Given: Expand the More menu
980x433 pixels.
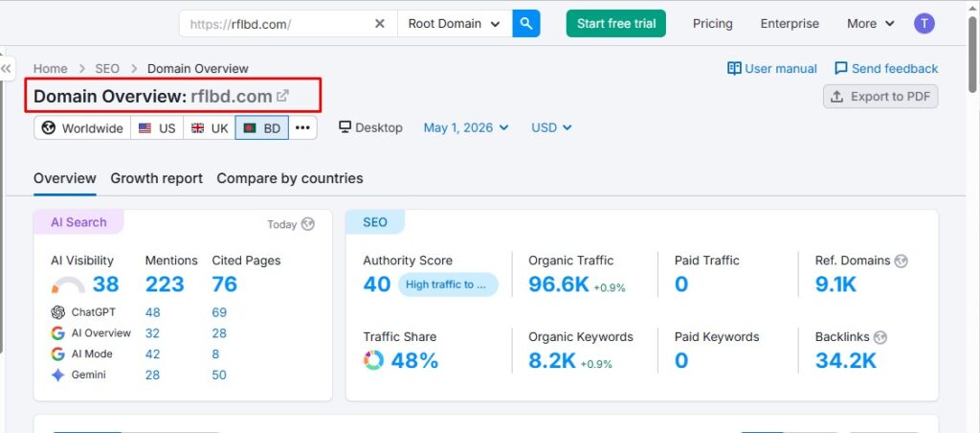Looking at the screenshot, I should (x=871, y=24).
